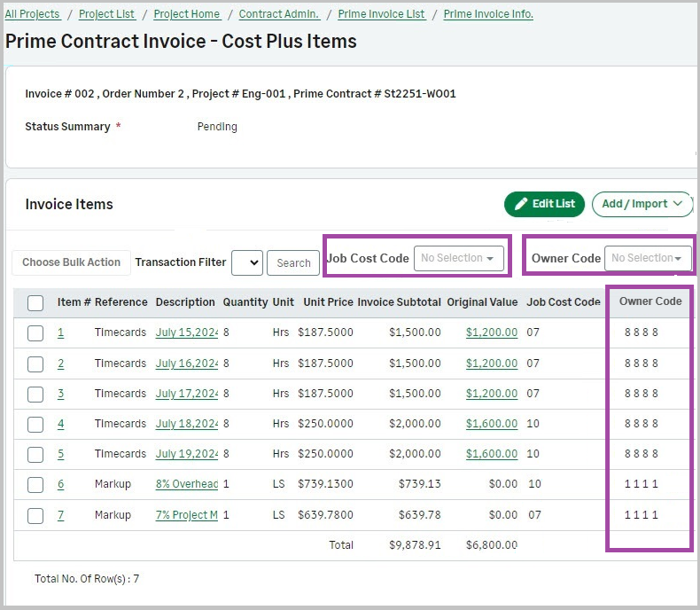Open item number 4 link
The image size is (700, 610).
pyautogui.click(x=61, y=424)
